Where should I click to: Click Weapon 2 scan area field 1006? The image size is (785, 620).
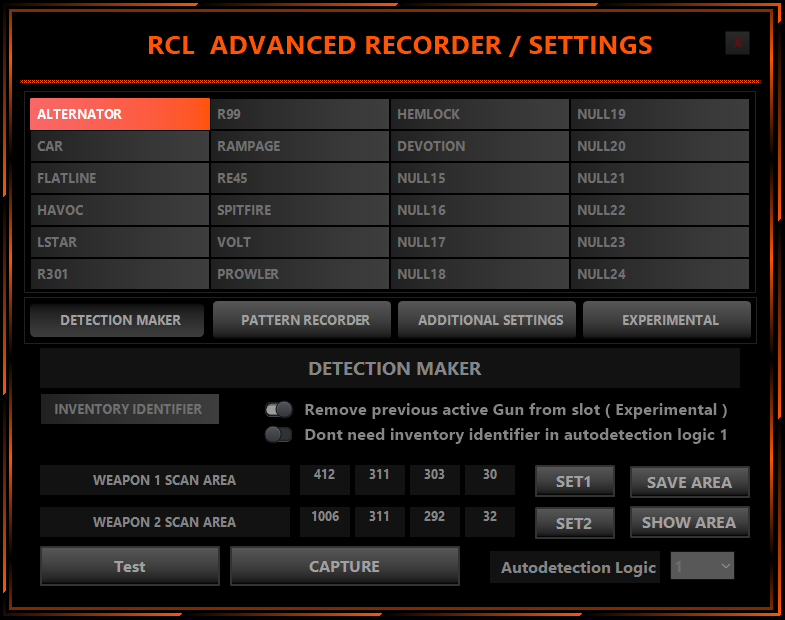[324, 521]
